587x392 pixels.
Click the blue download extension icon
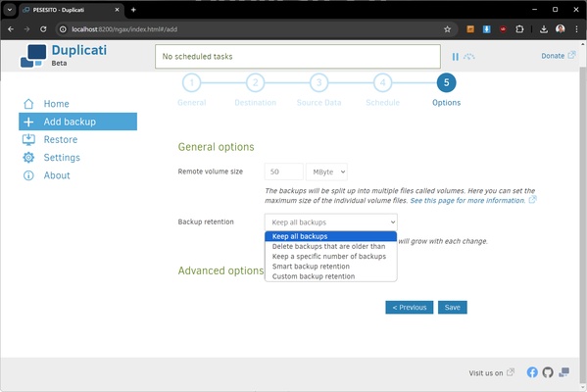[x=487, y=29]
